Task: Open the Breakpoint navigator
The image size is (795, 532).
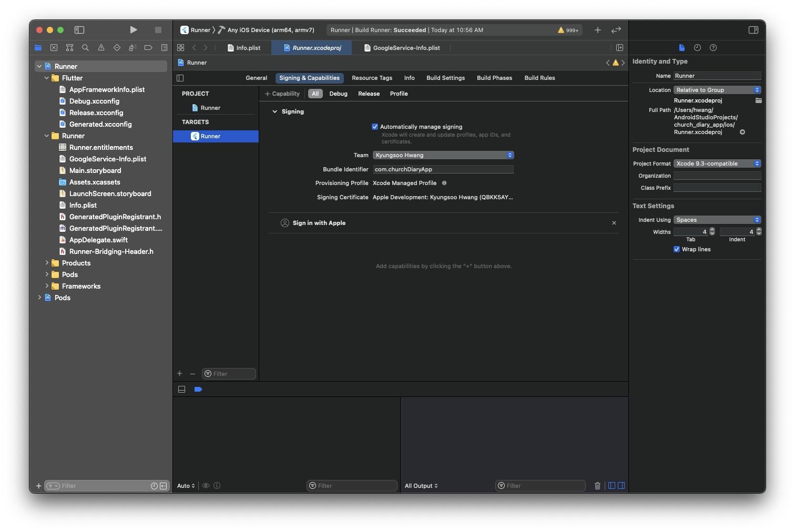Action: (x=148, y=48)
